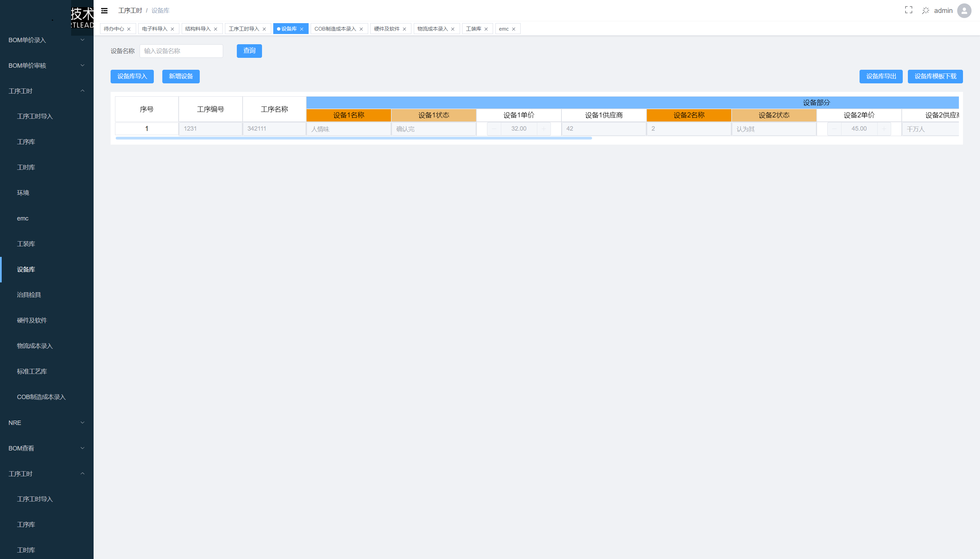Click the 新增设备 button

tap(181, 77)
